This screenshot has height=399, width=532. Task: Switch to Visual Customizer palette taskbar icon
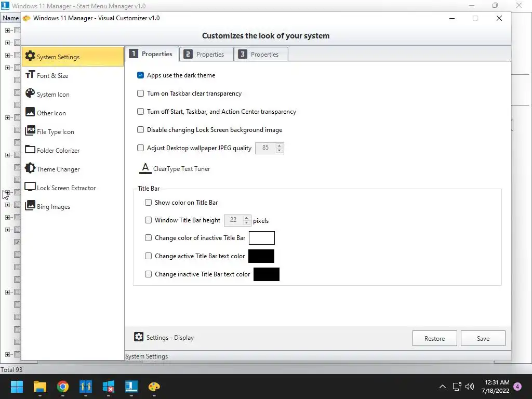click(154, 387)
